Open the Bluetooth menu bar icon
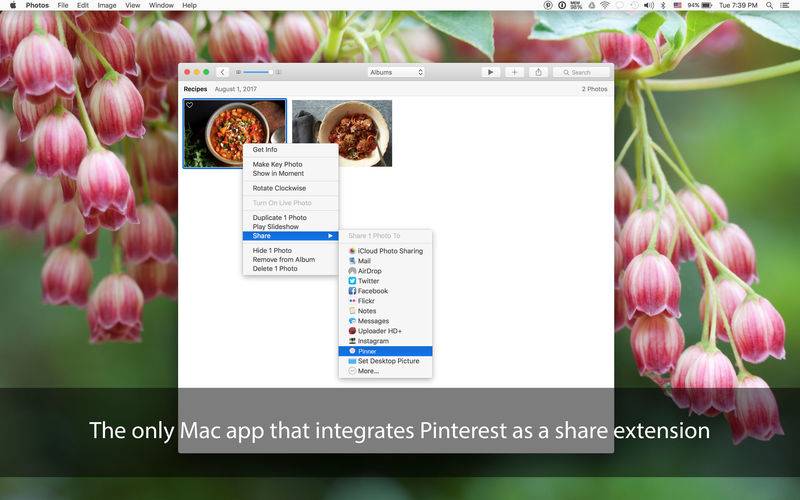The image size is (800, 500). point(663,5)
